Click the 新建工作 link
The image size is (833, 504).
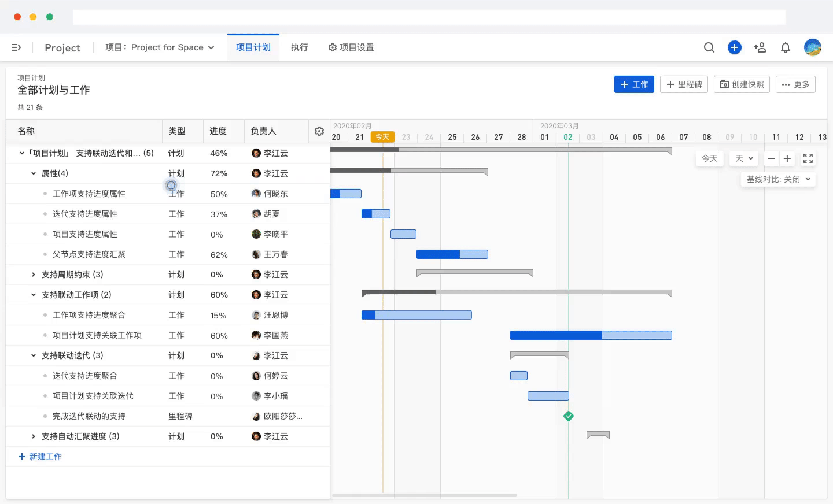pyautogui.click(x=40, y=457)
